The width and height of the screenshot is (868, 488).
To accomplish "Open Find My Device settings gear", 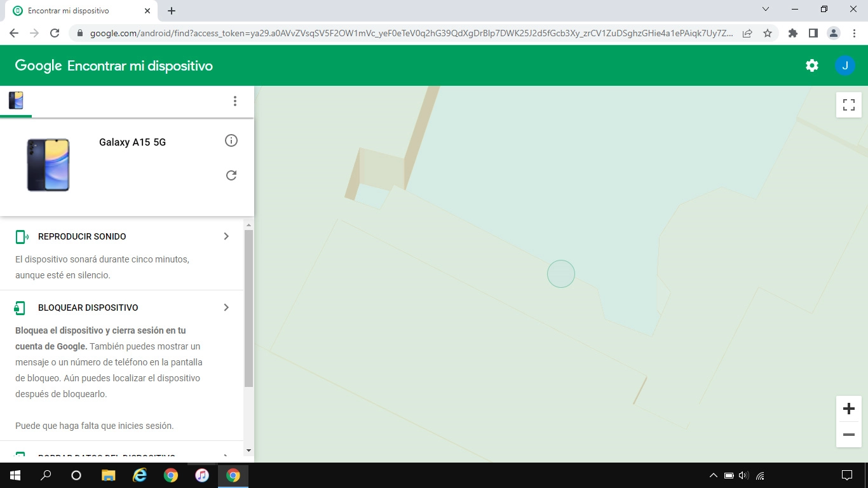I will (x=811, y=65).
